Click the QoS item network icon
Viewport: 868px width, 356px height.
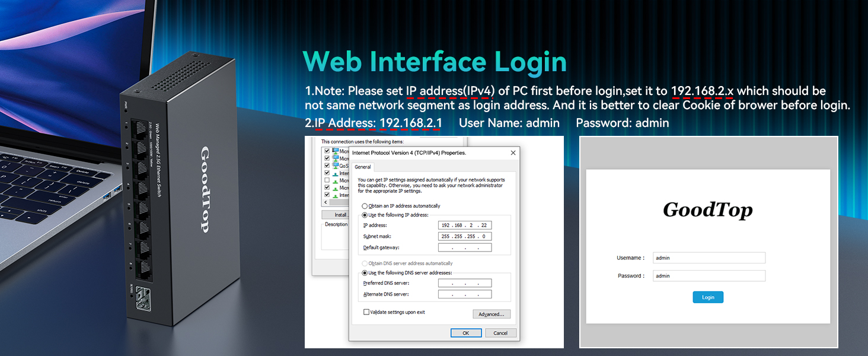click(x=336, y=166)
